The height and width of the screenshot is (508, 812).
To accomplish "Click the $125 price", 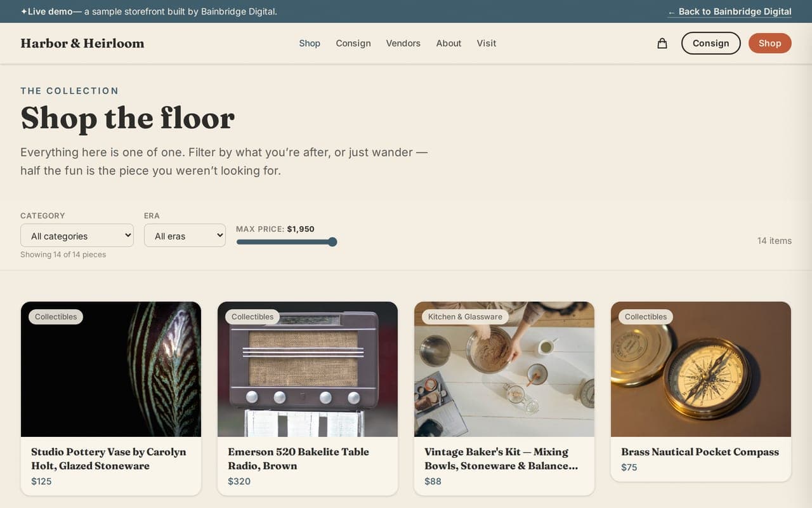I will (41, 481).
